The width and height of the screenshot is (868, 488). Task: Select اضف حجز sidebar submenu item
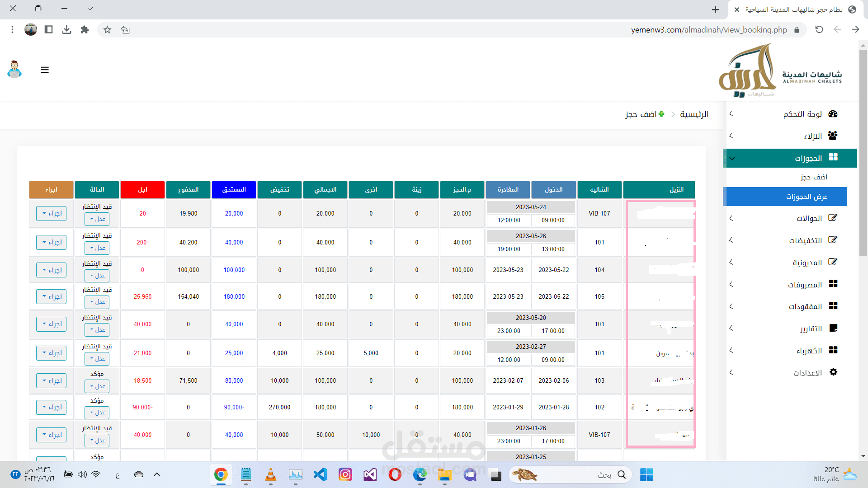pos(813,177)
